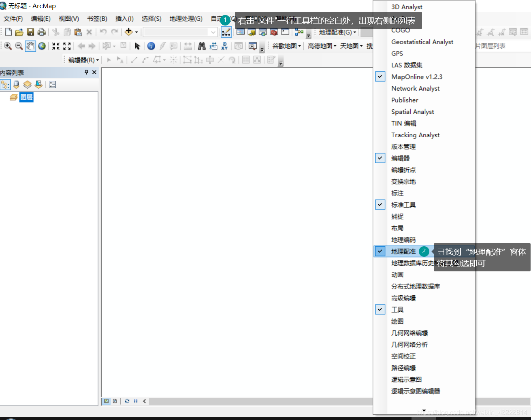This screenshot has width=531, height=420.
Task: Open the 文件(F) menu
Action: (13, 19)
